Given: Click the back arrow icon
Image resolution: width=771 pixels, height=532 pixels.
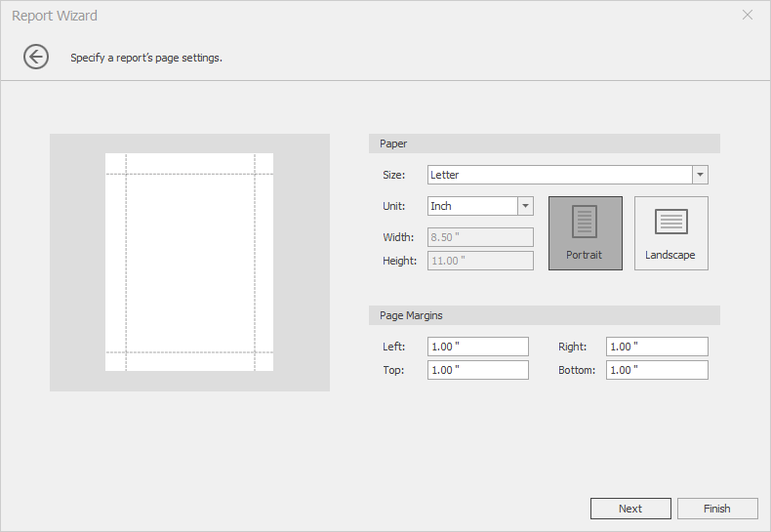Looking at the screenshot, I should [36, 57].
